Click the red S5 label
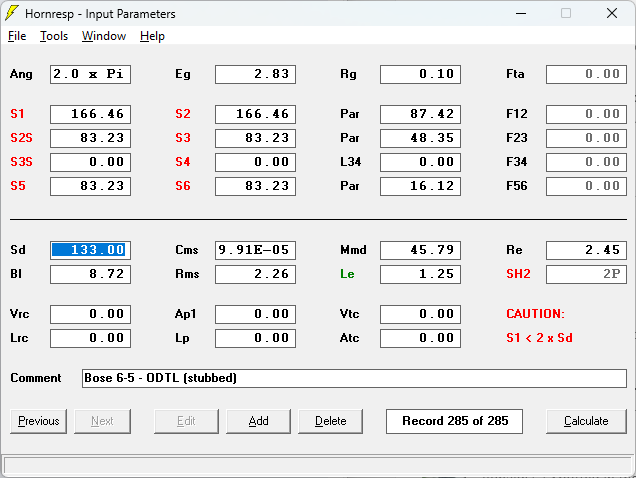 (x=18, y=185)
